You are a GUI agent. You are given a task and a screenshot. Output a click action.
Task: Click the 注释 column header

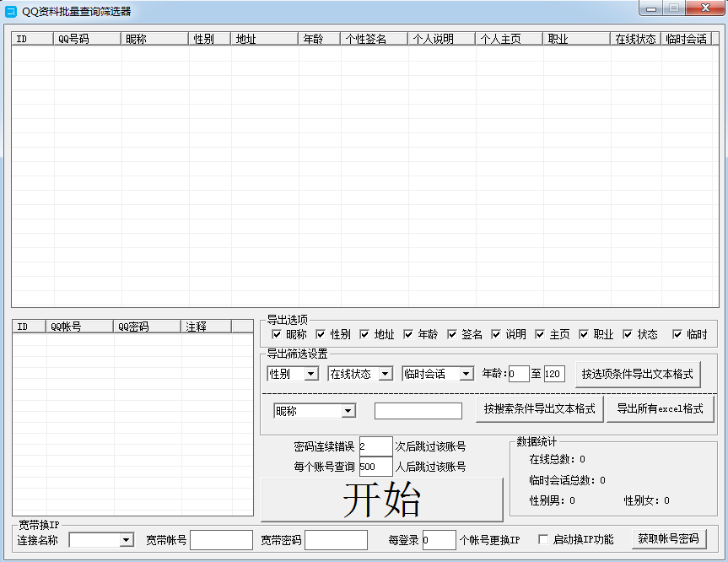[206, 327]
